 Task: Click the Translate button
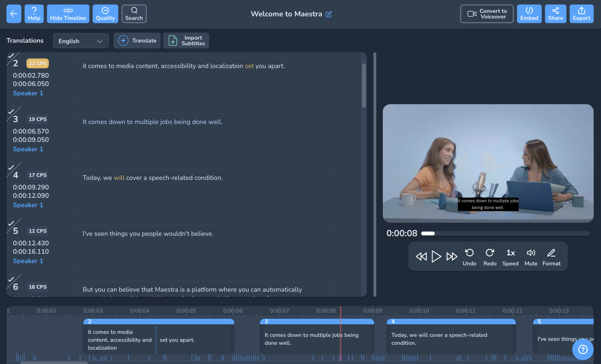click(x=137, y=40)
